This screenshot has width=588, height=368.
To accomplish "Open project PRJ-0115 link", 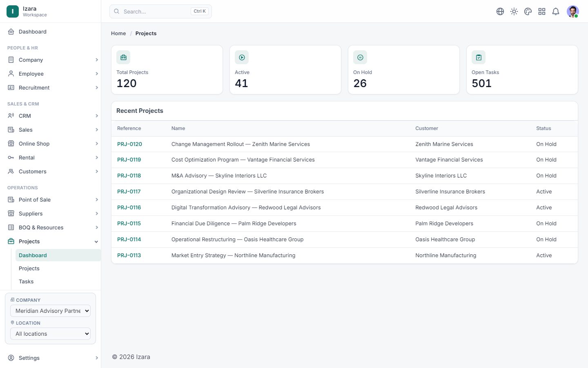I will pos(129,223).
